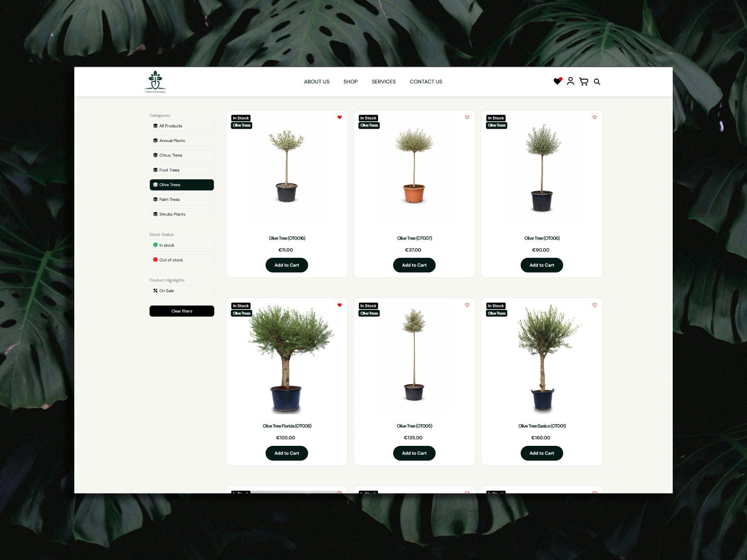Click the In Stock badge on OT001 card
The image size is (747, 560).
[x=496, y=306]
